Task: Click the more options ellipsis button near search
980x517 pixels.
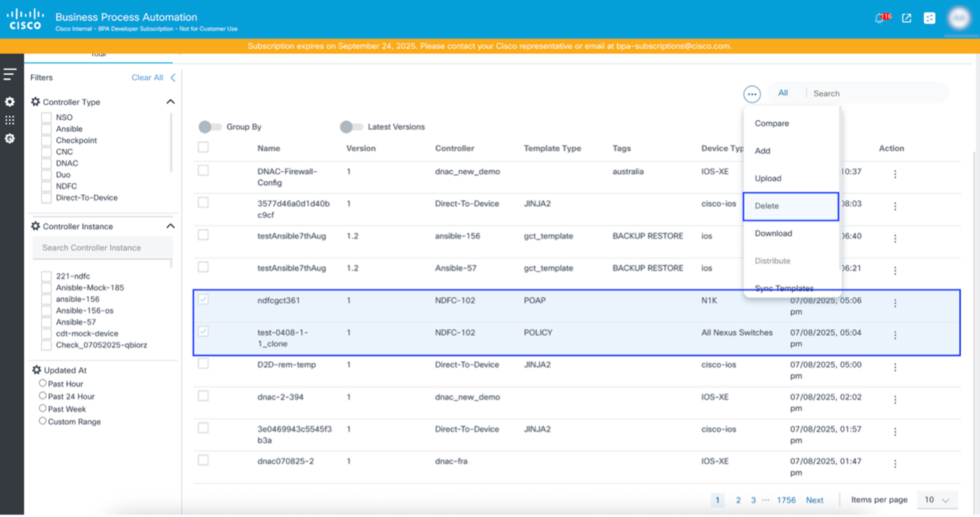Action: pos(752,94)
